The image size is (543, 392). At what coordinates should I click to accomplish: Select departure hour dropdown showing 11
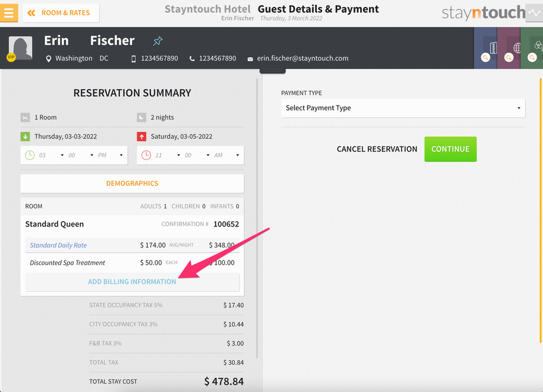pyautogui.click(x=168, y=156)
